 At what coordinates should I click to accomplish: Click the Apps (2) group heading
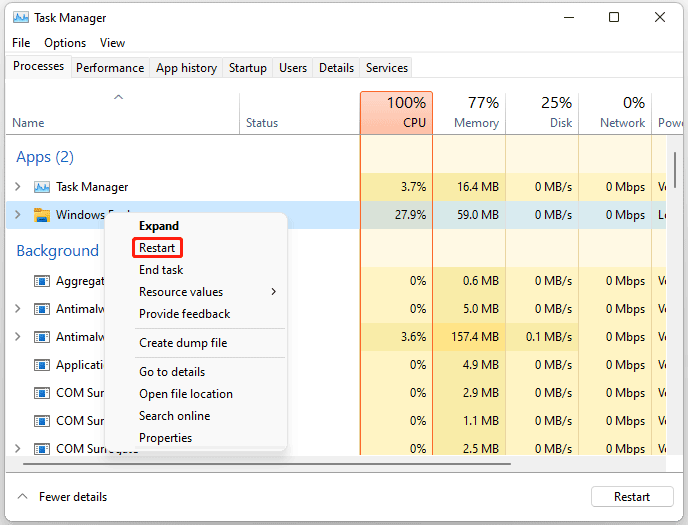tap(45, 157)
